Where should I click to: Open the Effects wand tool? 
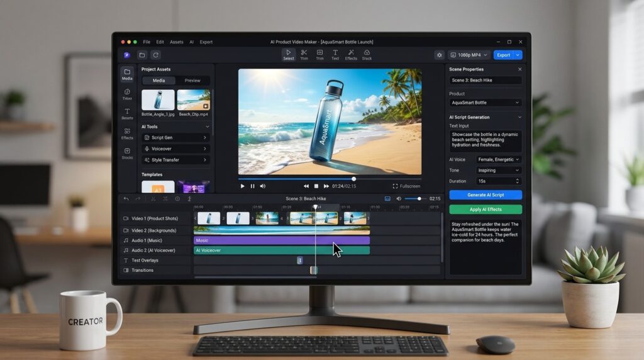point(351,55)
